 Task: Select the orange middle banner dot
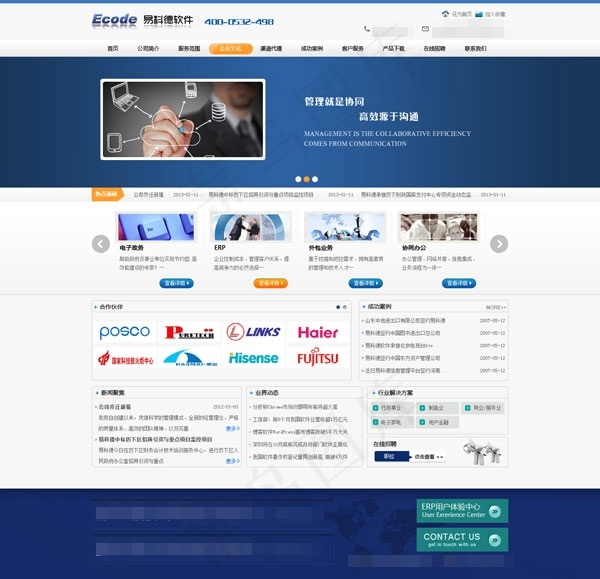tap(307, 179)
